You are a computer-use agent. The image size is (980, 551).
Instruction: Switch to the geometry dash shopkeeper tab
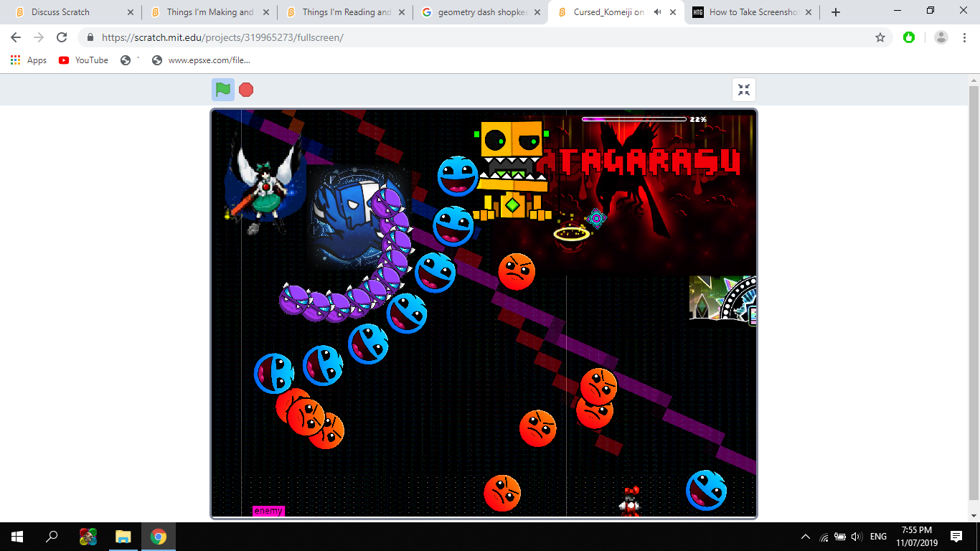pos(482,12)
